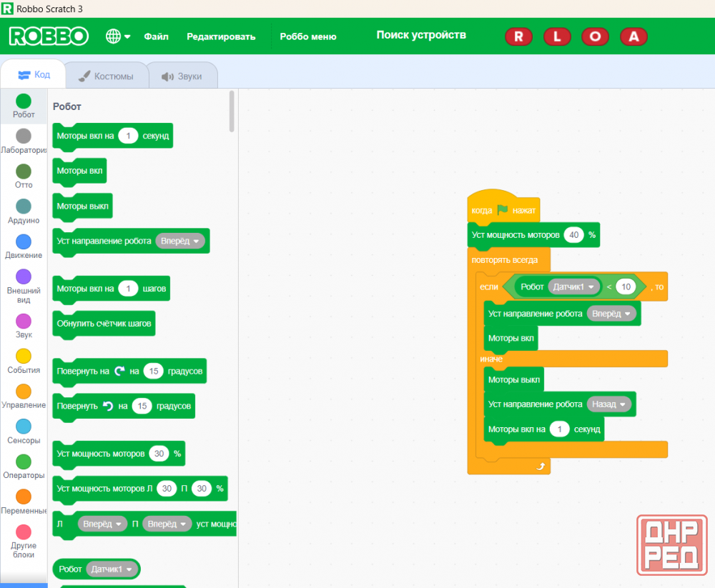Open the Лаборатория block category
Screen dimensions: 715x588
pyautogui.click(x=24, y=141)
